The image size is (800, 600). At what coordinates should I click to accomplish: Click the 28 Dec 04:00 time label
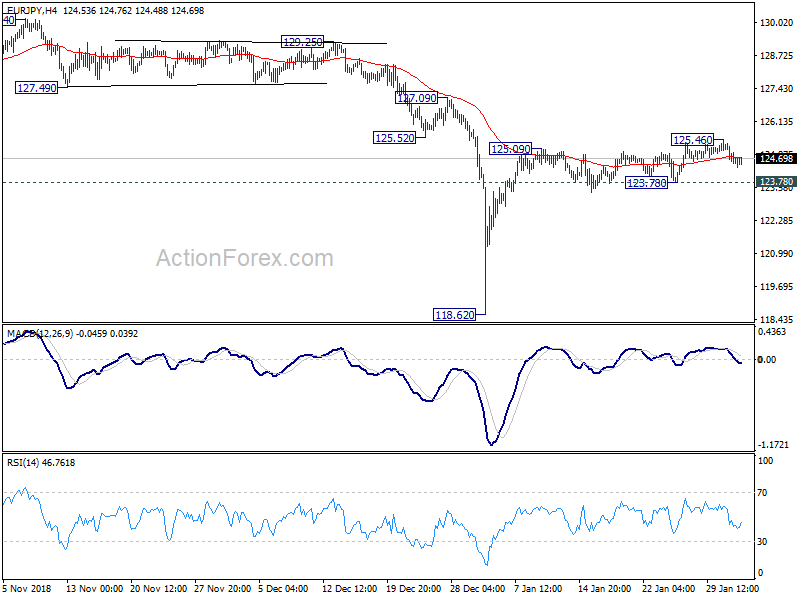click(478, 589)
